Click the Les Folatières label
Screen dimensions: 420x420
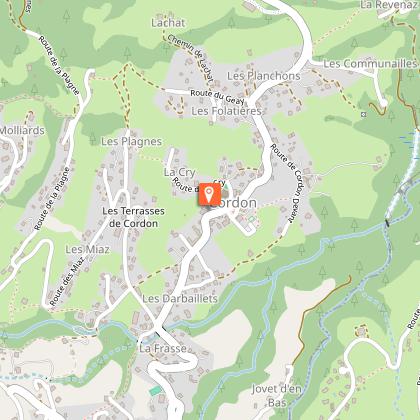(226, 111)
